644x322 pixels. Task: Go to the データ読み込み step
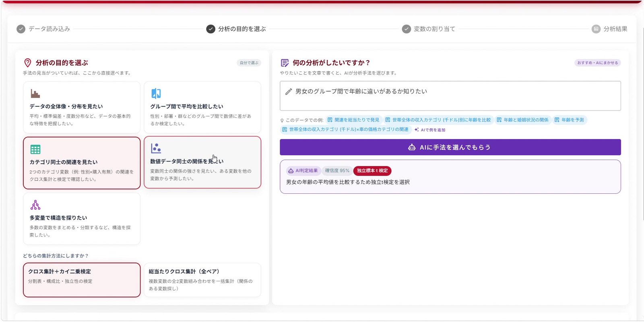pos(43,29)
